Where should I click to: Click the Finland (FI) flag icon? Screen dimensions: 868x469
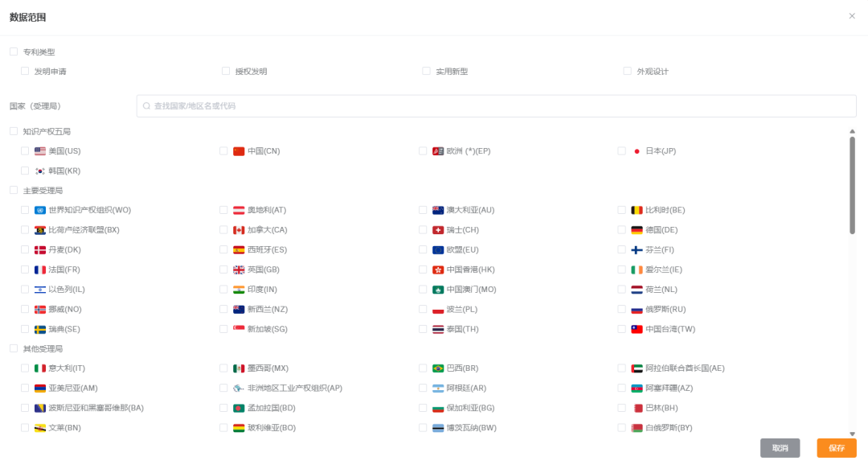tap(637, 250)
